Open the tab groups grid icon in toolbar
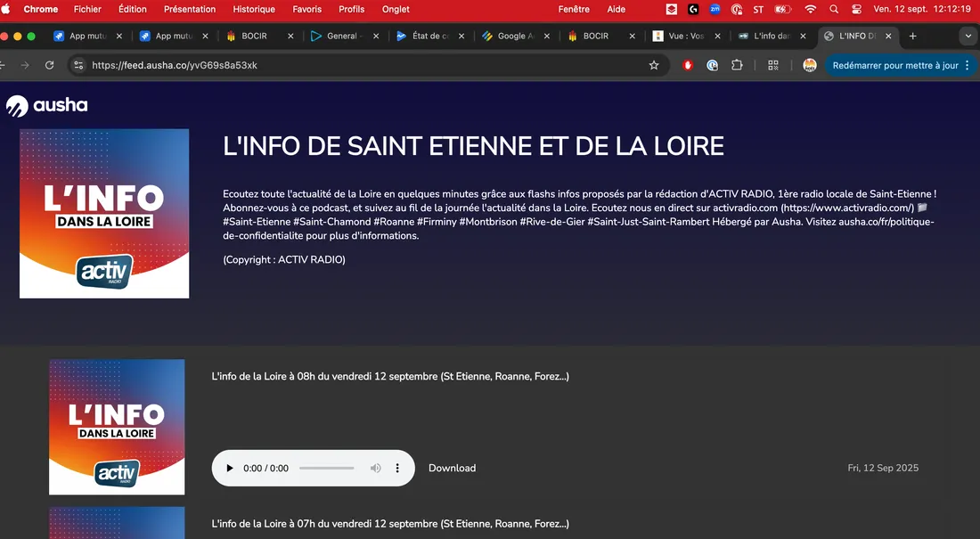 (773, 64)
